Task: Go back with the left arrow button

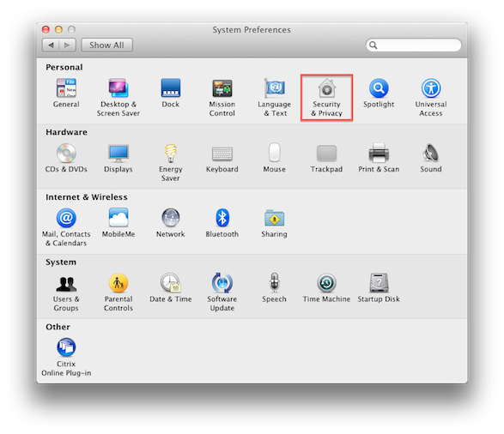Action: (51, 45)
